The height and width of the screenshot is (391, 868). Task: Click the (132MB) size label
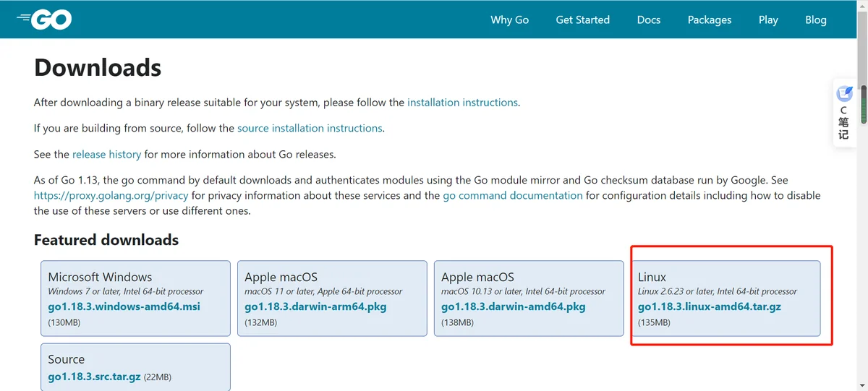pyautogui.click(x=260, y=322)
